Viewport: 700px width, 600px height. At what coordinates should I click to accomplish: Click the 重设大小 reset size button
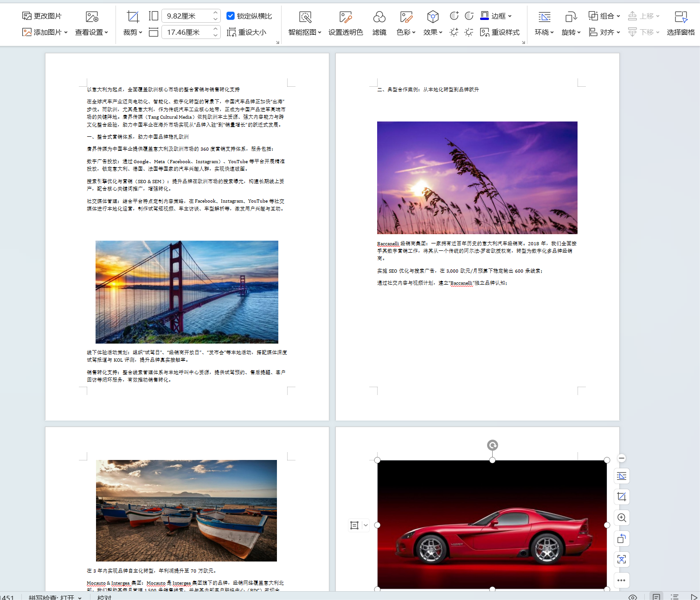pos(246,32)
